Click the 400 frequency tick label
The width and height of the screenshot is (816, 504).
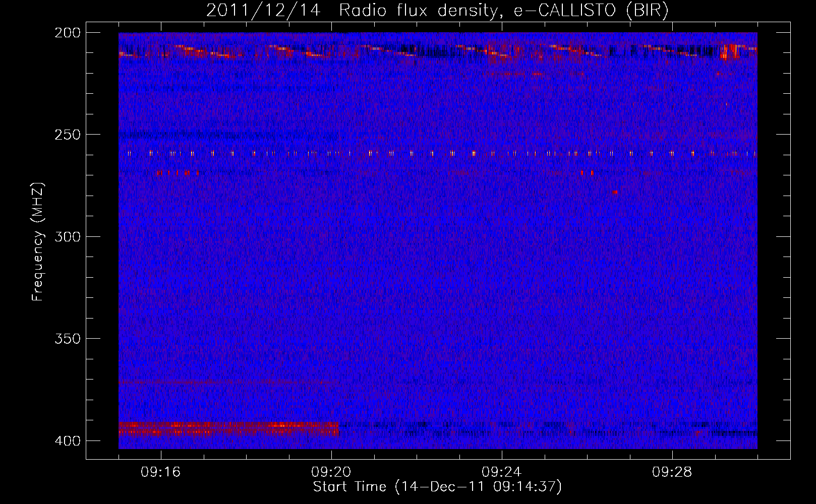pos(67,441)
